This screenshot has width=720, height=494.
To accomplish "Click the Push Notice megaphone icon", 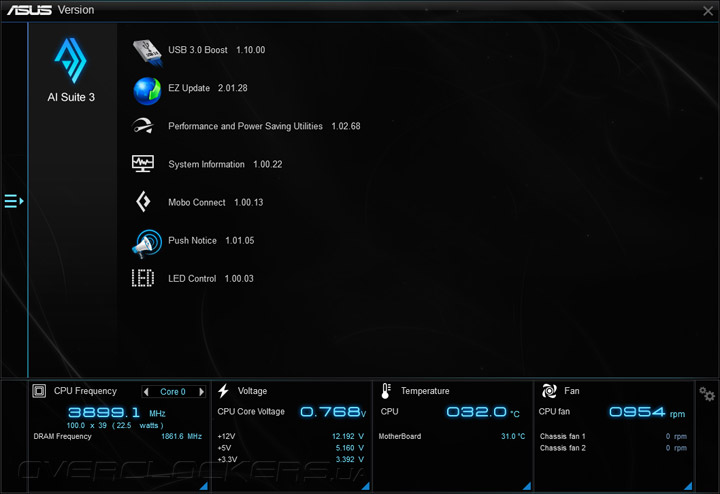I will 147,243.
